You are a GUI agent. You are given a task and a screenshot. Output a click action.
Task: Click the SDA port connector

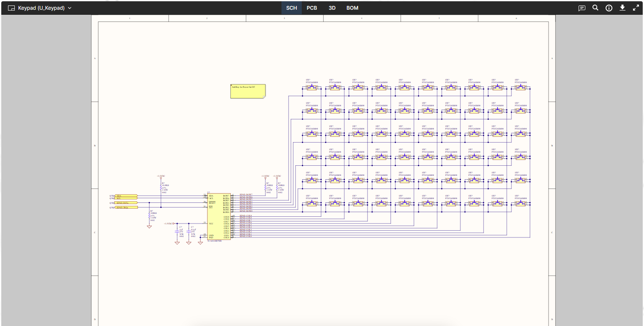click(126, 196)
